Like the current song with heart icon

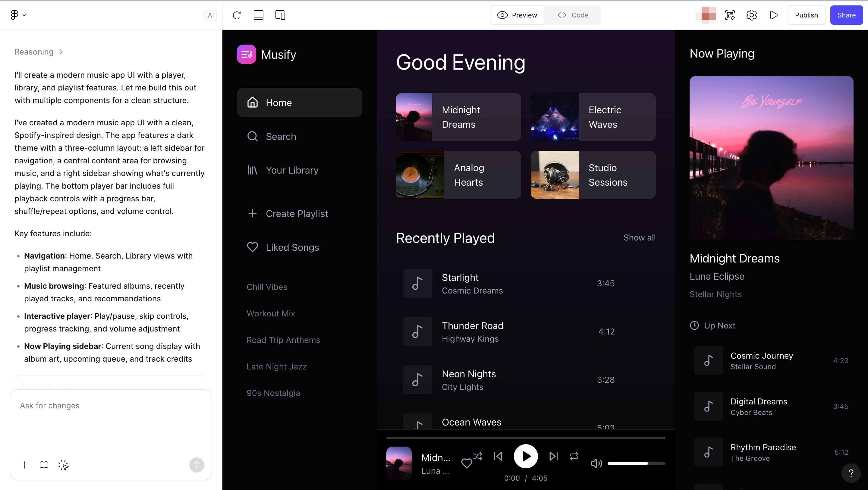(x=467, y=463)
